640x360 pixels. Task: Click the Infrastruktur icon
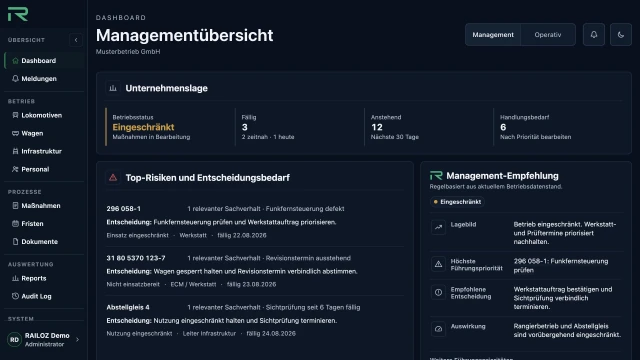(15, 151)
